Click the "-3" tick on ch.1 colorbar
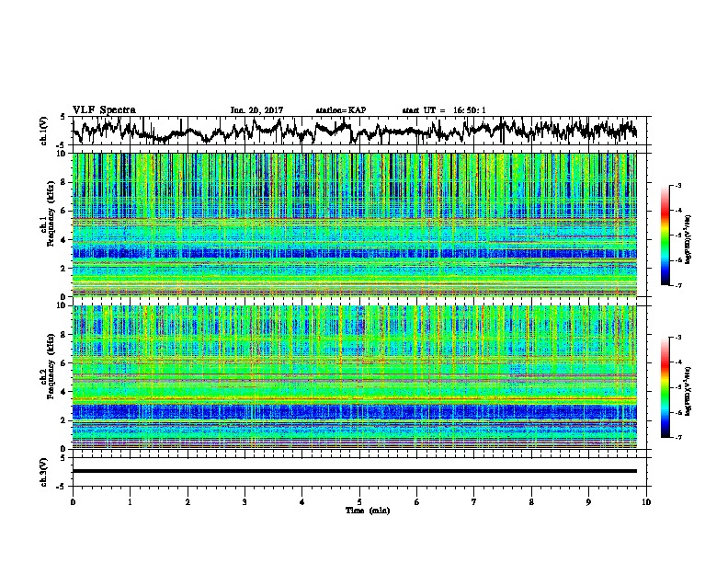Screen dimensions: 728x563 [677, 186]
